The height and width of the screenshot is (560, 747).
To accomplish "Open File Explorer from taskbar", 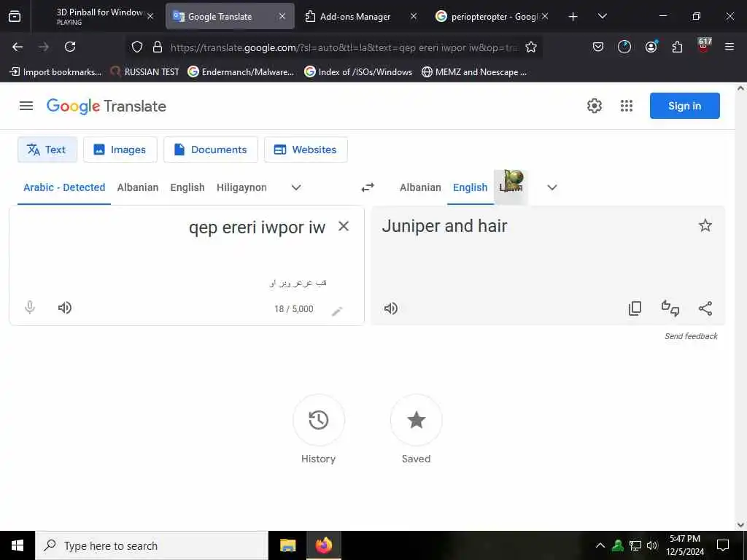I will coord(287,545).
